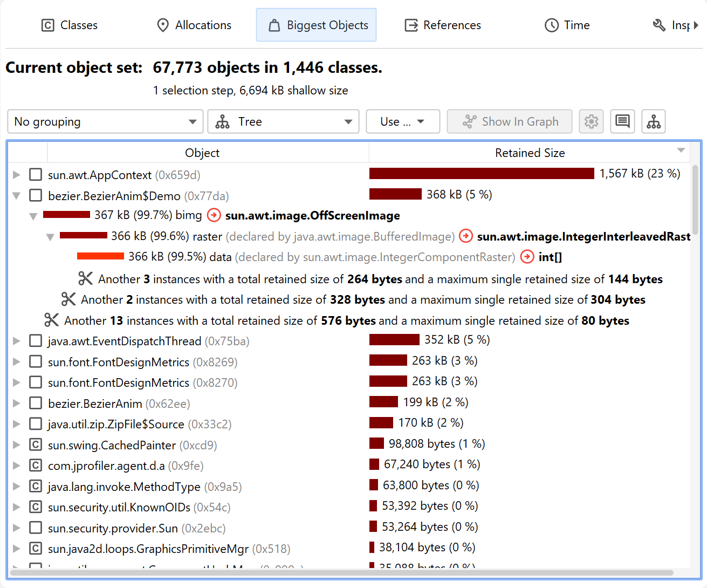
Task: Click retained size bar for sun.awt.AppContext
Action: point(481,174)
